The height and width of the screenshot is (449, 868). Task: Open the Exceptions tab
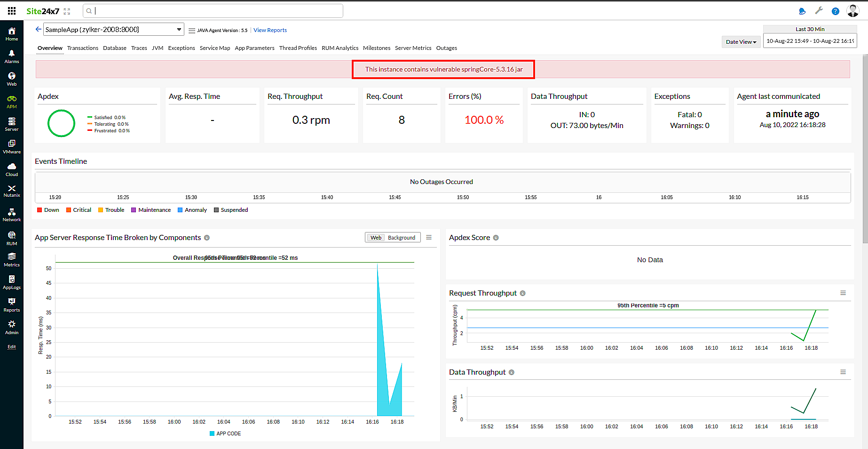[x=181, y=48]
